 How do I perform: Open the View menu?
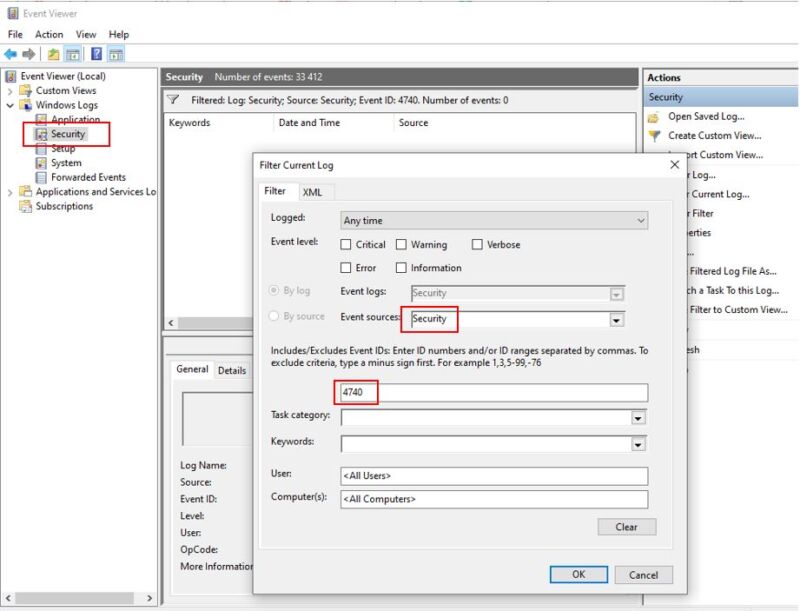tap(86, 34)
